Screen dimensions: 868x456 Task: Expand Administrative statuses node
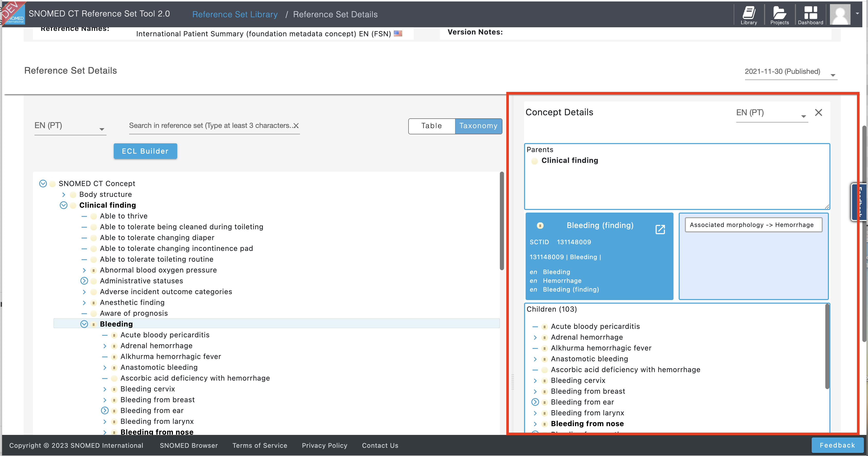point(84,281)
